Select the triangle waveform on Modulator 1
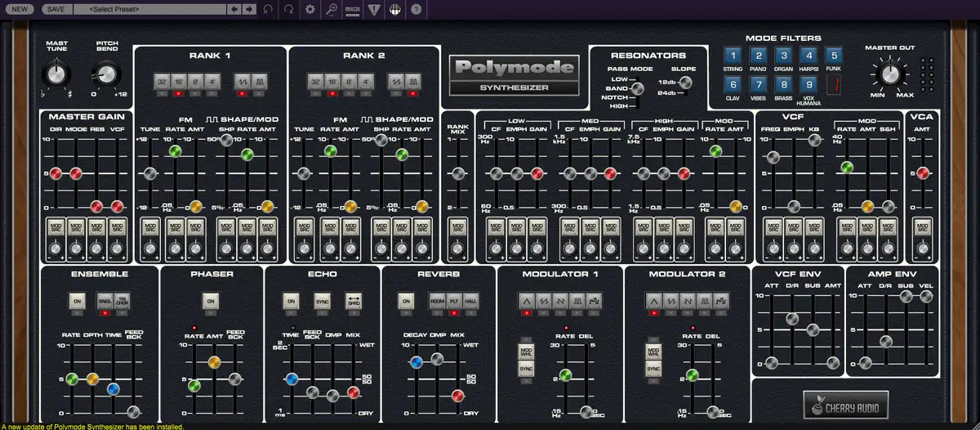The image size is (980, 430). point(525,301)
